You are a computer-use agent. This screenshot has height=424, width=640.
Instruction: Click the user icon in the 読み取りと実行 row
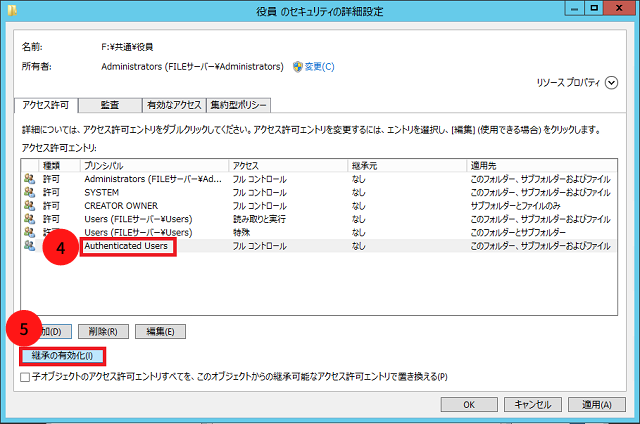pos(29,219)
